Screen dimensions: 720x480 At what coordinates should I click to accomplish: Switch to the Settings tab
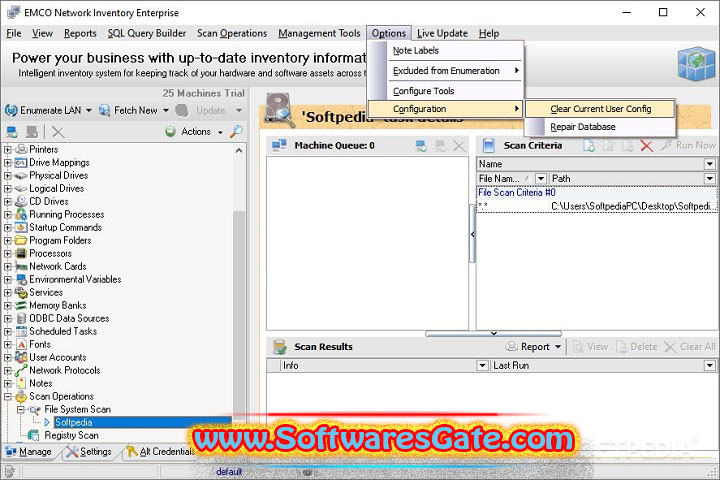click(x=89, y=452)
